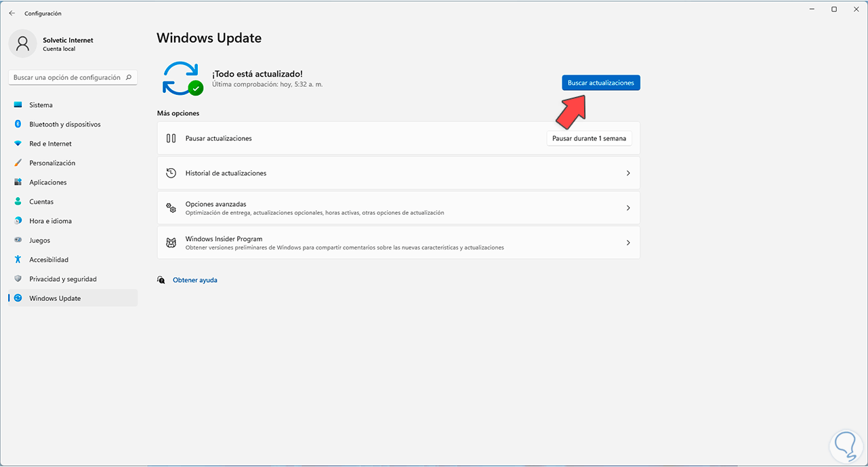Open Accesibilidad settings
868x467 pixels.
coord(73,260)
